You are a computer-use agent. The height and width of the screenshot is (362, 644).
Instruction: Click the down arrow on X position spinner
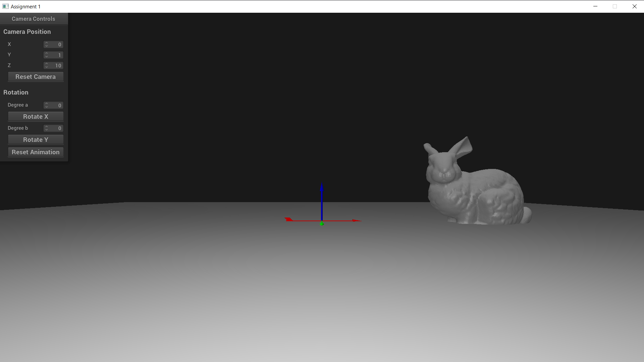click(x=47, y=46)
